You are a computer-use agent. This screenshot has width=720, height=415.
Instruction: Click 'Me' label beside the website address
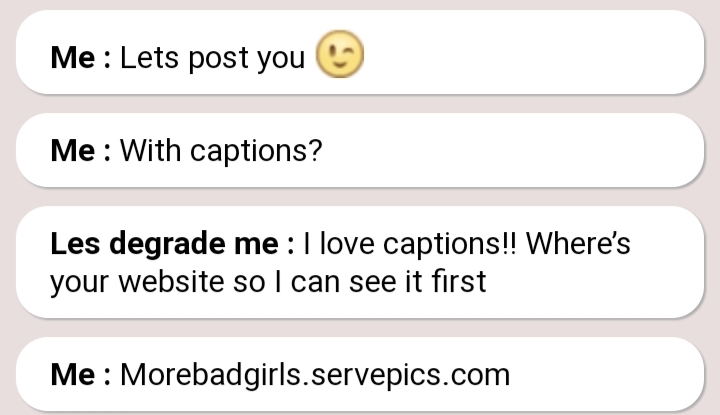pyautogui.click(x=72, y=376)
